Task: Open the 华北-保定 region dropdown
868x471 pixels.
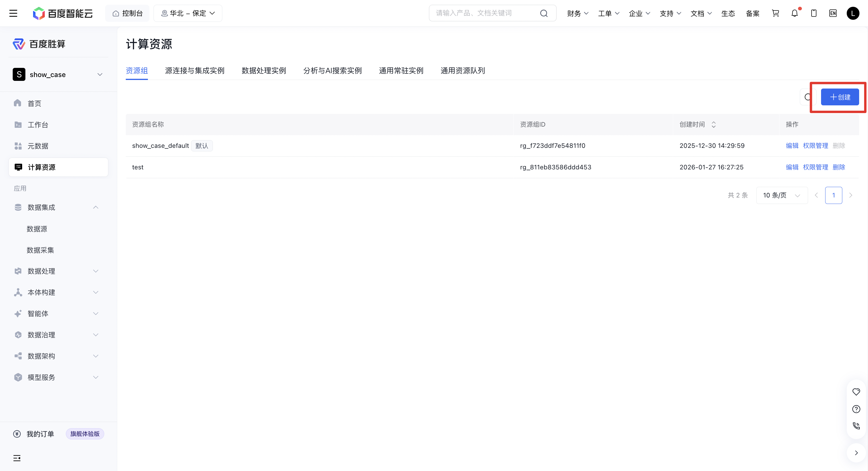Action: 188,13
